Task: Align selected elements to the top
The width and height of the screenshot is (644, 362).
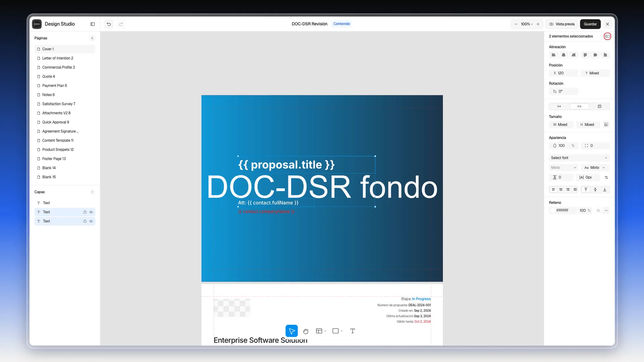Action: click(x=585, y=55)
